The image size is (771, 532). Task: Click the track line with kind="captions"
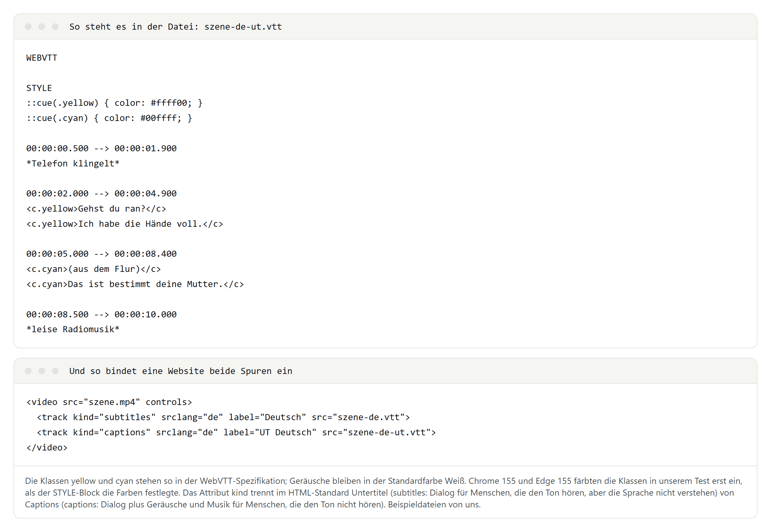[236, 433]
